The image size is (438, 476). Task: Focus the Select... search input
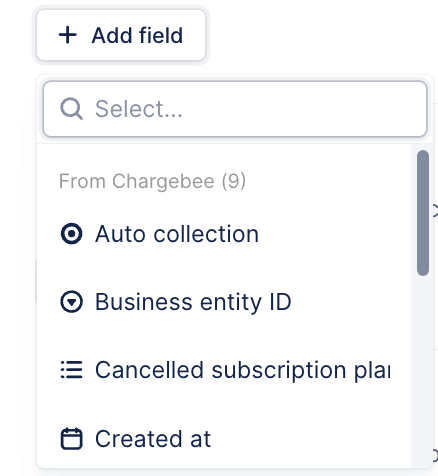tap(235, 109)
